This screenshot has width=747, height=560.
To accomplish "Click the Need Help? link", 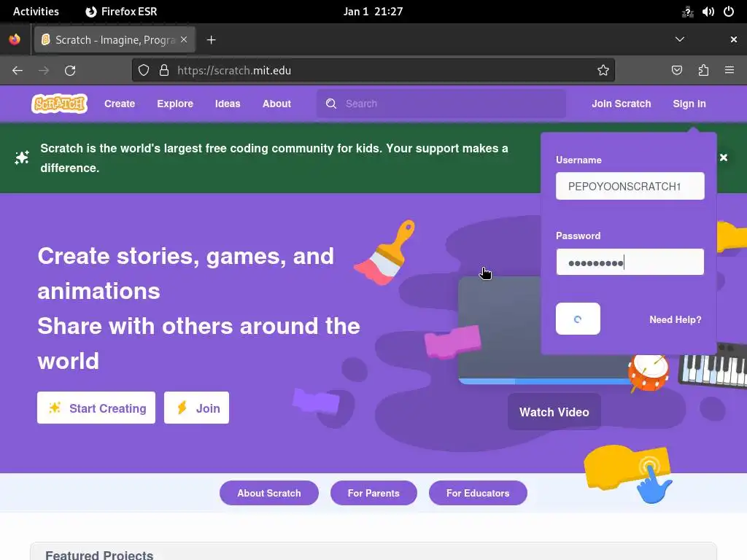I will (675, 319).
